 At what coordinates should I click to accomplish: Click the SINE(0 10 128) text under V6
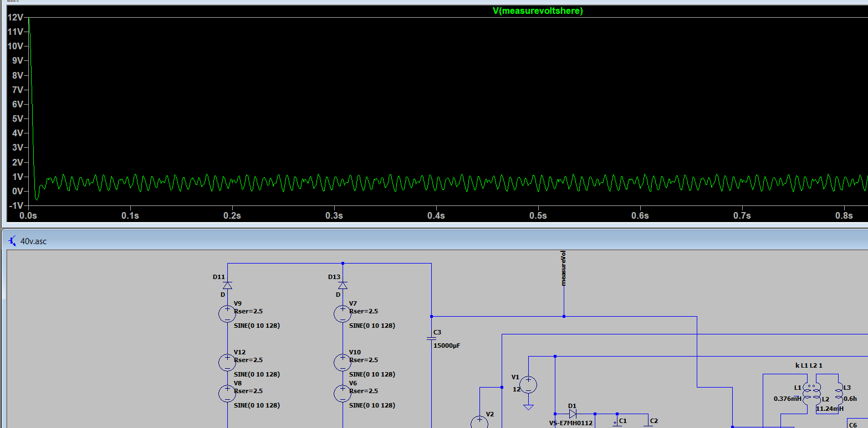[x=372, y=405]
